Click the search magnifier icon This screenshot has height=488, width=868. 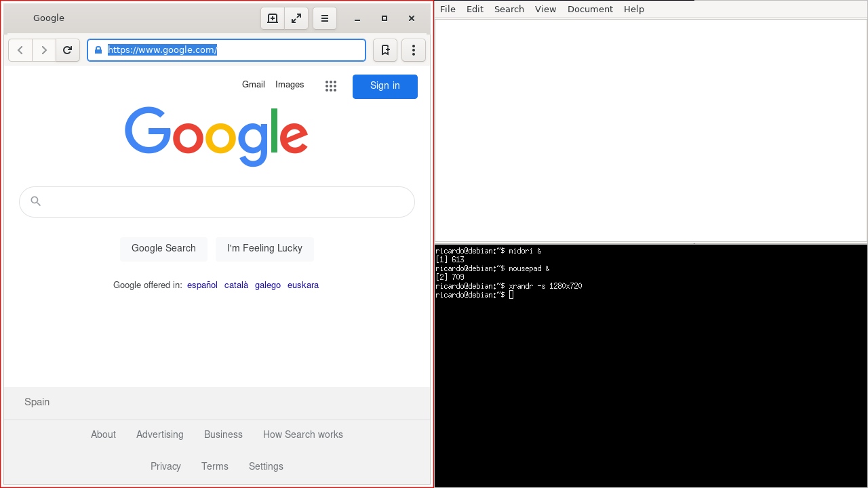pos(36,201)
